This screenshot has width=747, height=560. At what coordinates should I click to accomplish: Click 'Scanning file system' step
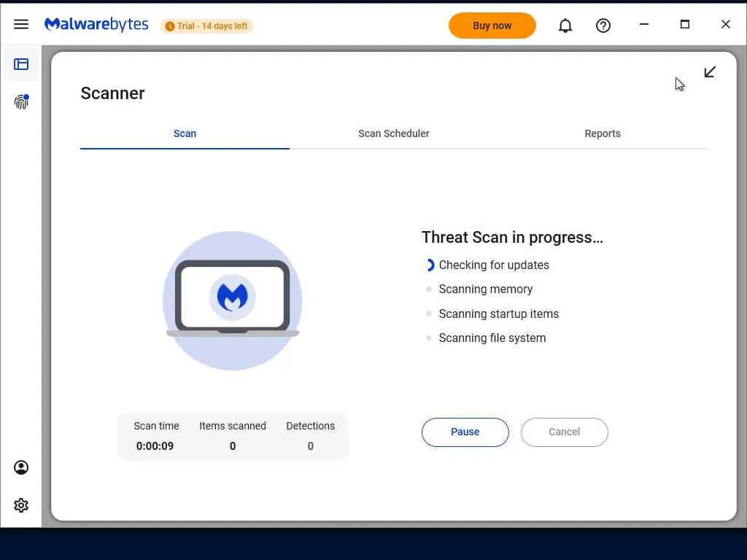tap(492, 338)
